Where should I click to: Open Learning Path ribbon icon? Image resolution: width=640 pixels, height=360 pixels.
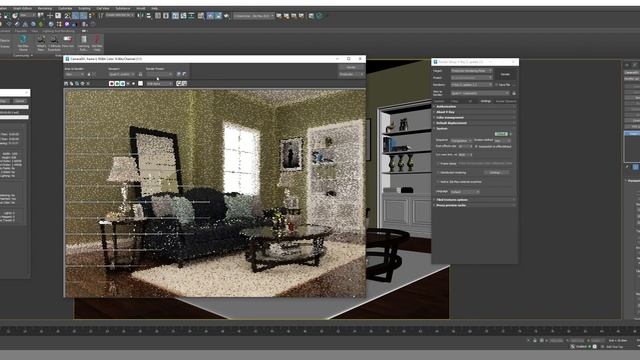tap(83, 43)
